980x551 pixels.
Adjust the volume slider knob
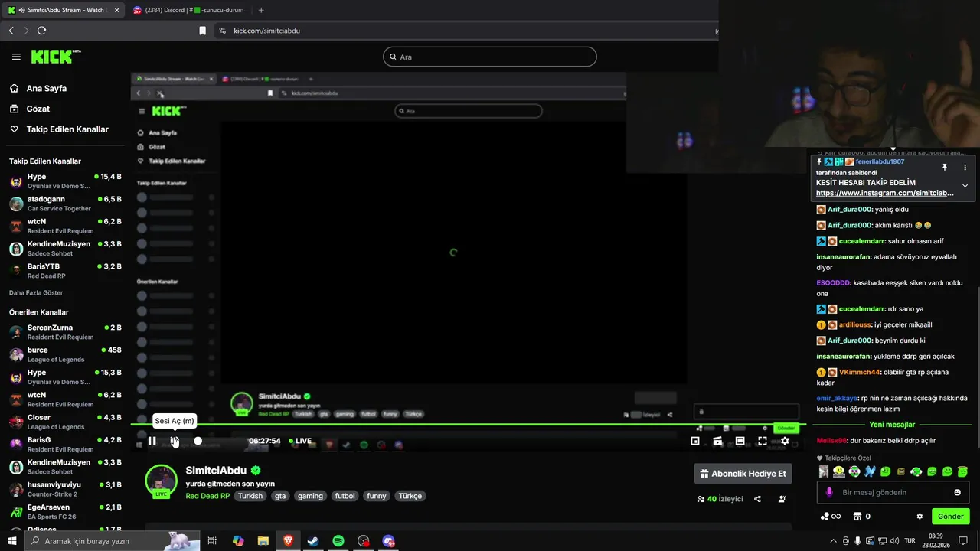click(x=198, y=441)
